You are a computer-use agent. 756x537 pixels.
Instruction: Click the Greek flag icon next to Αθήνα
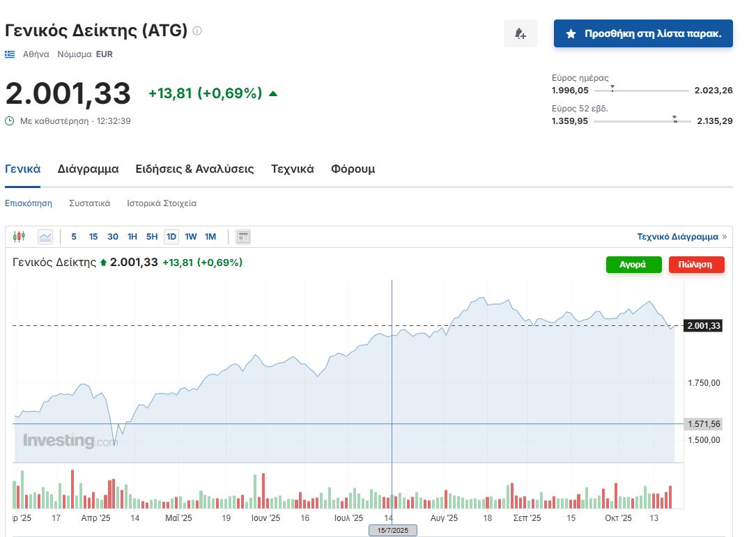[x=10, y=54]
